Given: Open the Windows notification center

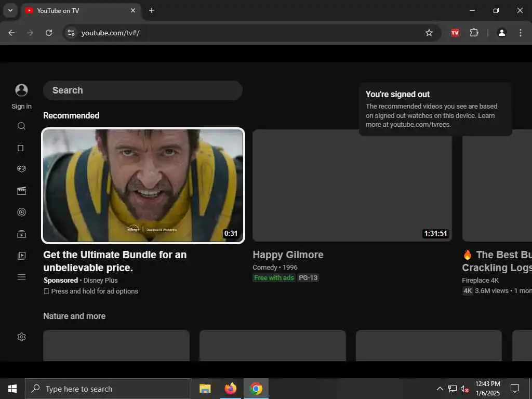Looking at the screenshot, I should 515,389.
